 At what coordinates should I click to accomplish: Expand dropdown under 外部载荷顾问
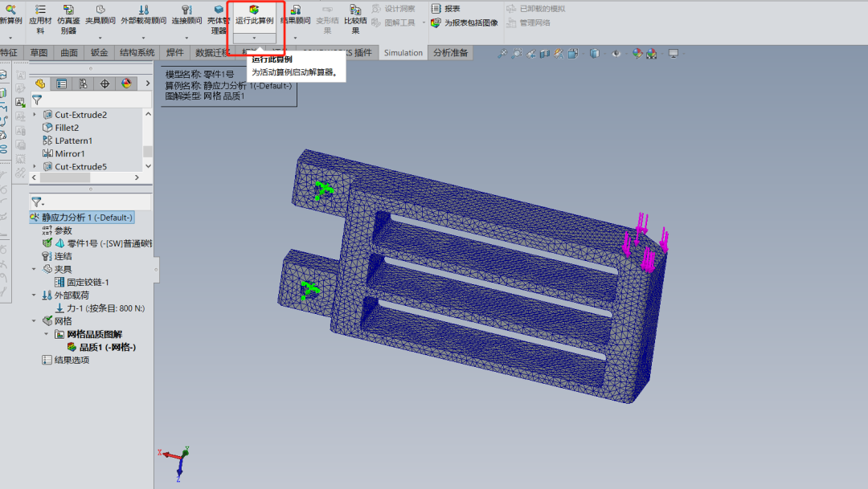(143, 39)
